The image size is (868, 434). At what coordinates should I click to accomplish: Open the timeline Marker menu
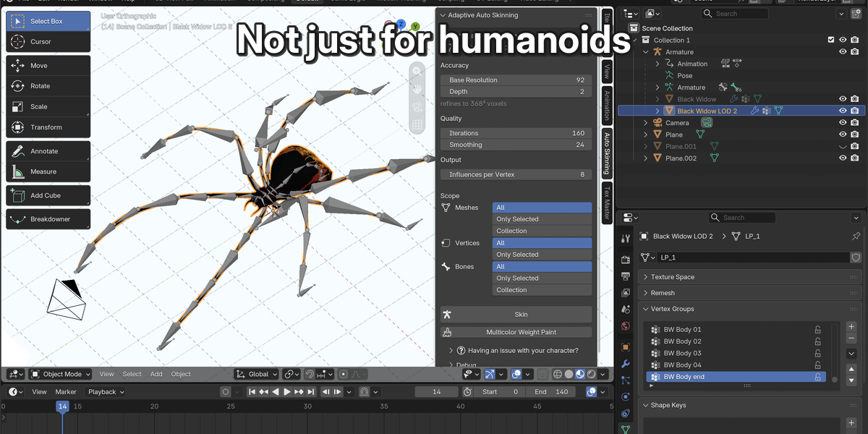tap(66, 392)
